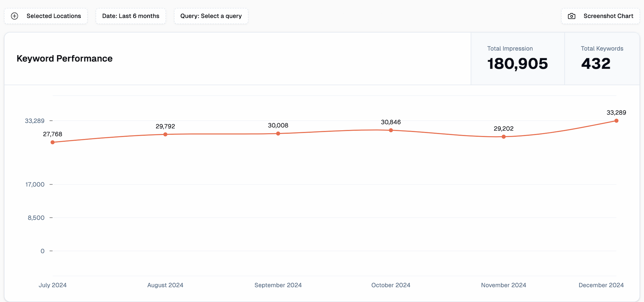Open the Date: Last 6 months dropdown
The image size is (644, 302).
131,16
